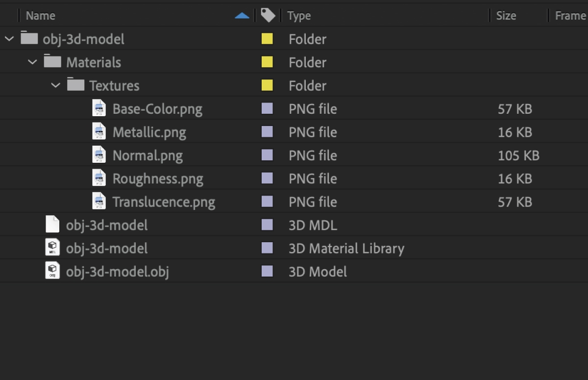Screen dimensions: 588x380
Task: Click the Translucence.png file icon
Action: [x=99, y=202]
